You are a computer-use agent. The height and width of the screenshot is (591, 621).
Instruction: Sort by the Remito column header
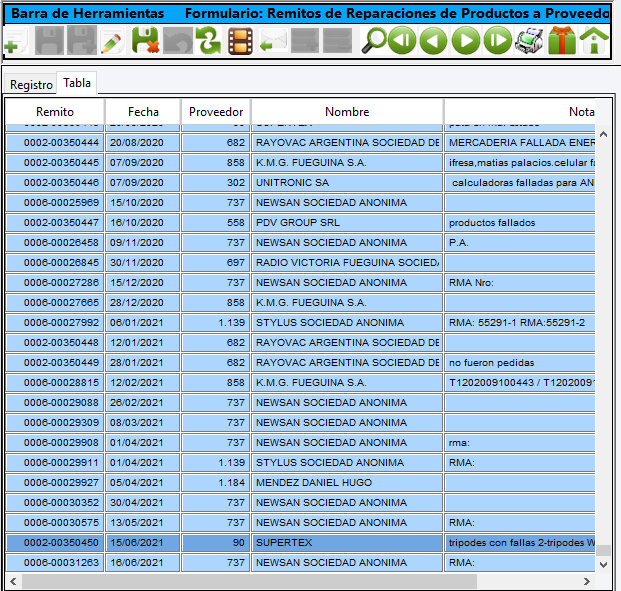tap(55, 112)
